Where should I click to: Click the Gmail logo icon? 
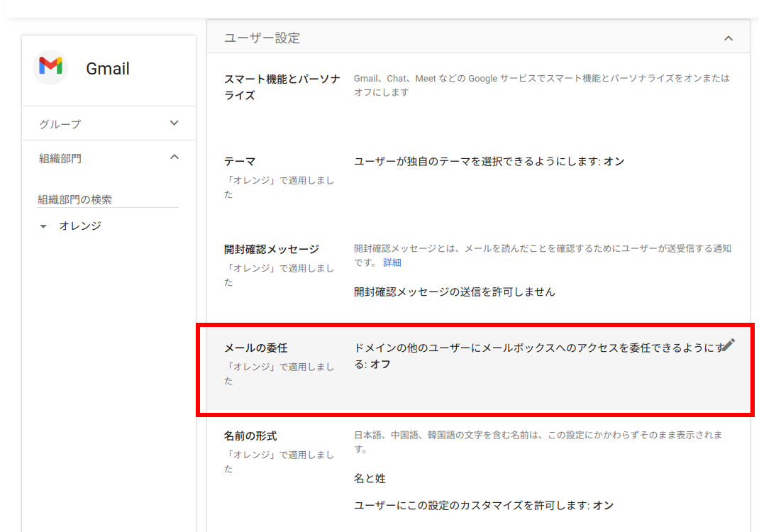pos(50,67)
